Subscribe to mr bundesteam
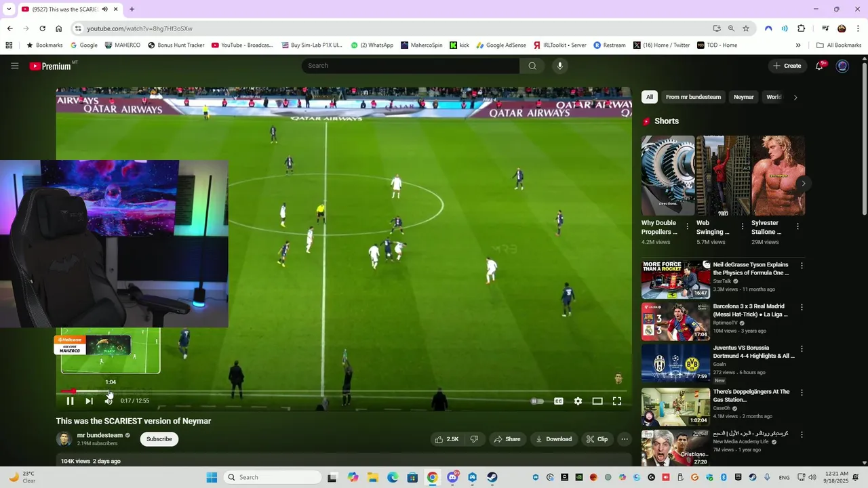The width and height of the screenshot is (868, 488). 159,439
